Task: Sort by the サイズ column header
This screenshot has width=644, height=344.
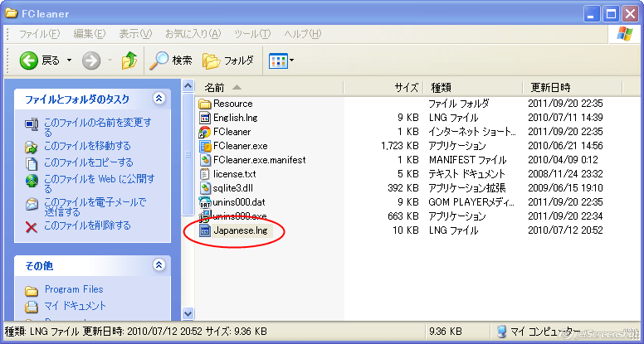Action: coord(392,87)
